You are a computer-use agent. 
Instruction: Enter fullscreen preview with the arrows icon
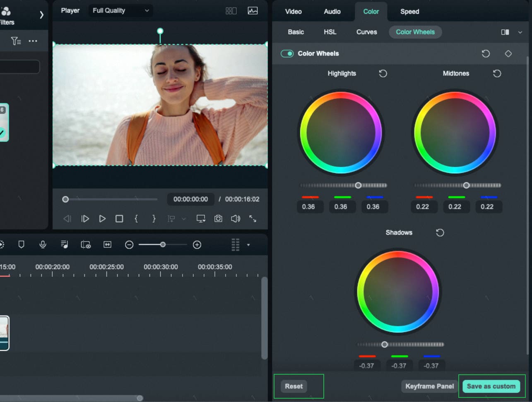253,219
